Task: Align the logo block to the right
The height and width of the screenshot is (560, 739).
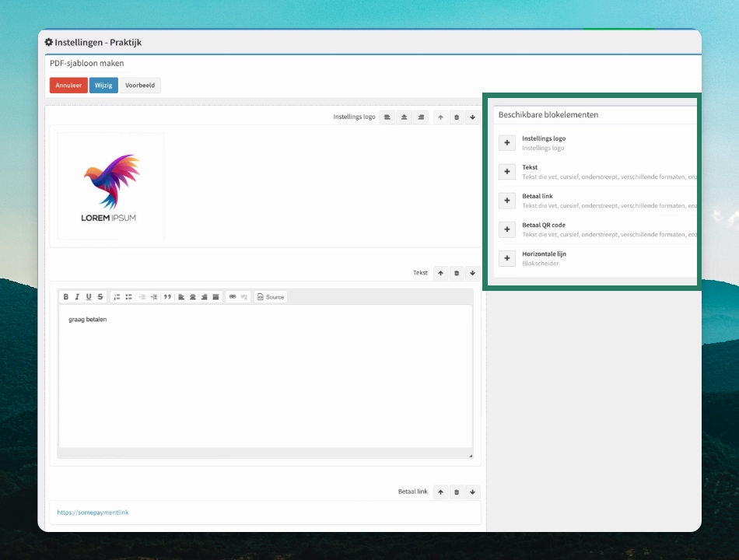Action: coord(421,117)
